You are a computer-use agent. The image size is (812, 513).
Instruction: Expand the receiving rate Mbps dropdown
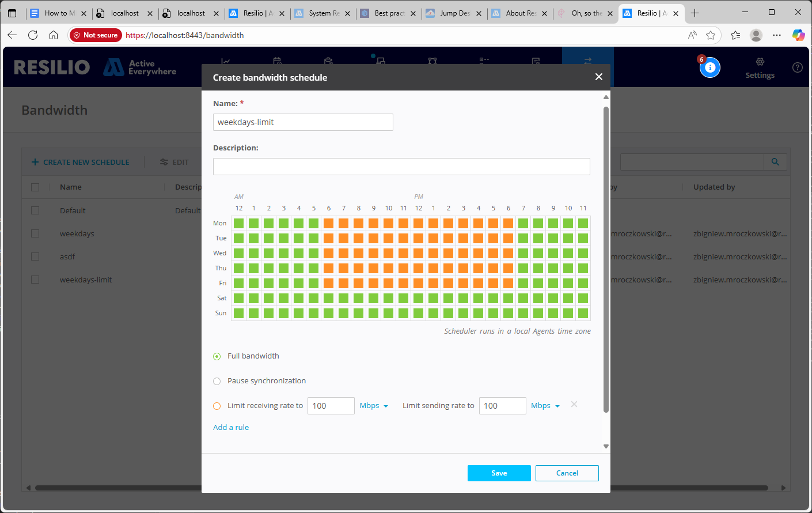coord(374,406)
